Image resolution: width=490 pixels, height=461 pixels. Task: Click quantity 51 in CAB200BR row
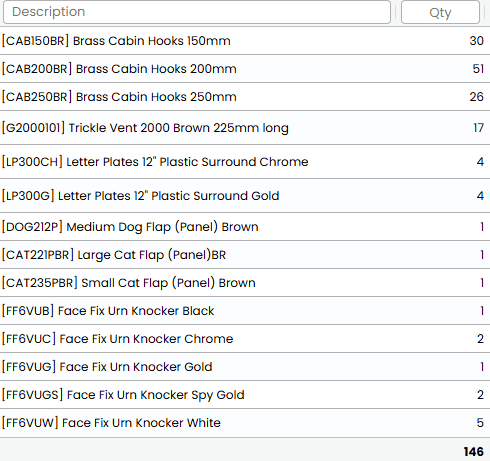pos(478,69)
